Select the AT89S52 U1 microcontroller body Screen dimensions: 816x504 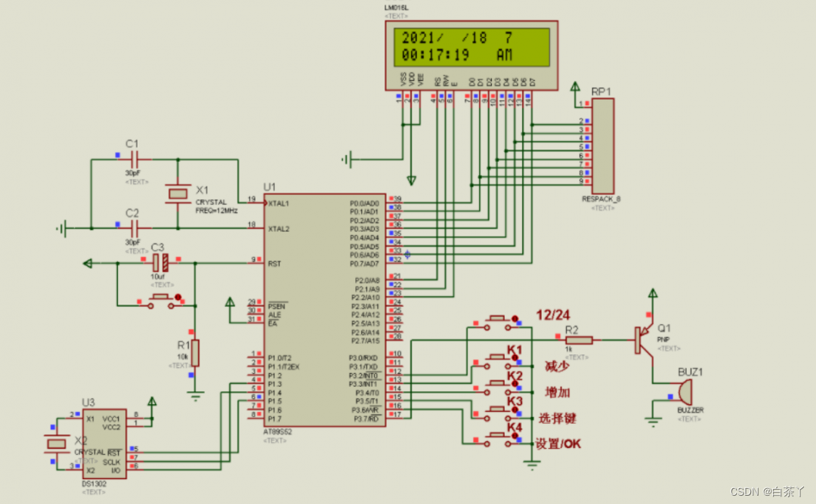325,311
